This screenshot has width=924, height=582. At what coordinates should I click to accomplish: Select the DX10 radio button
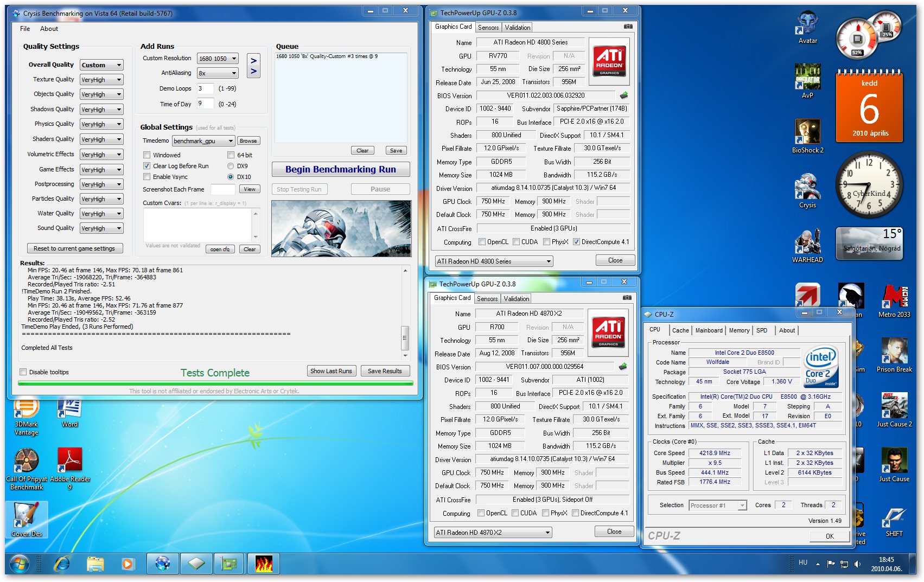[x=231, y=177]
